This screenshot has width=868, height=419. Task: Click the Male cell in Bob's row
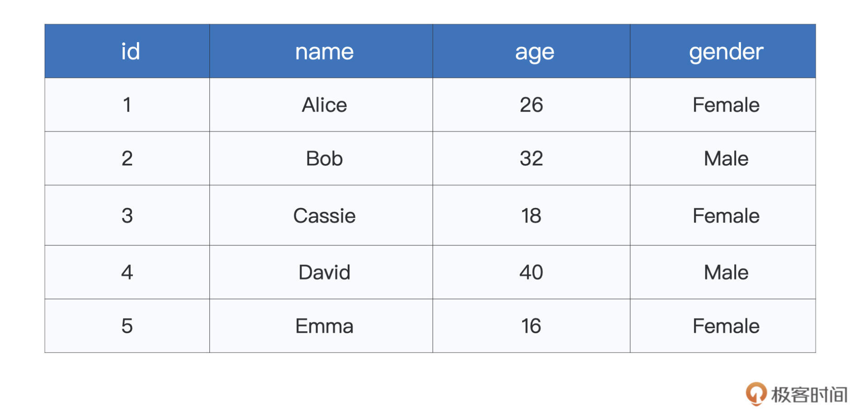(726, 159)
